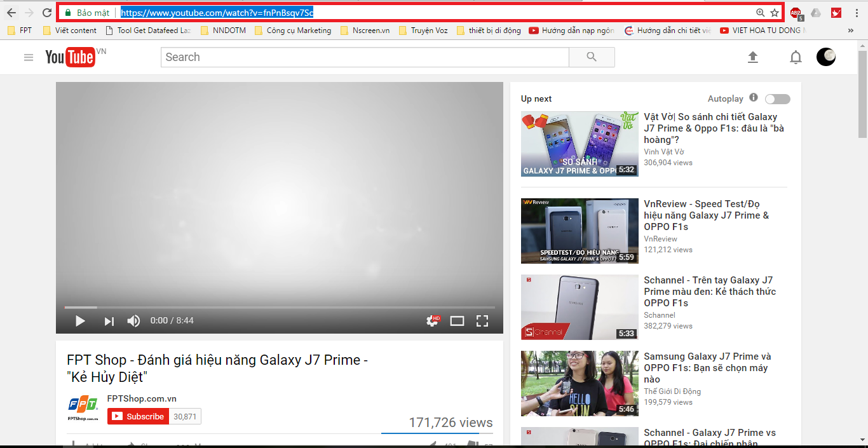Image resolution: width=868 pixels, height=448 pixels.
Task: Open the Truyện Voz bookmark folder
Action: coord(423,31)
